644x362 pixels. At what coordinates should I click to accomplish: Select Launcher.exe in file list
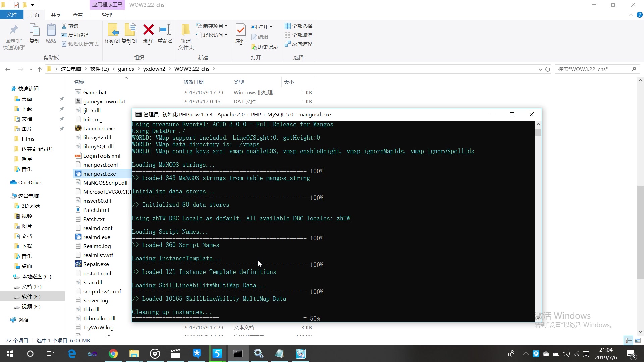click(x=99, y=128)
